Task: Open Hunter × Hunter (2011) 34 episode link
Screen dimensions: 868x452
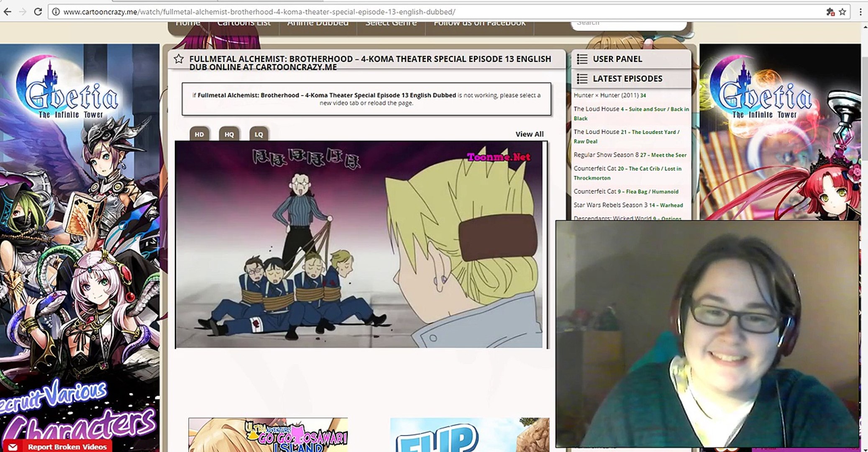Action: tap(609, 95)
